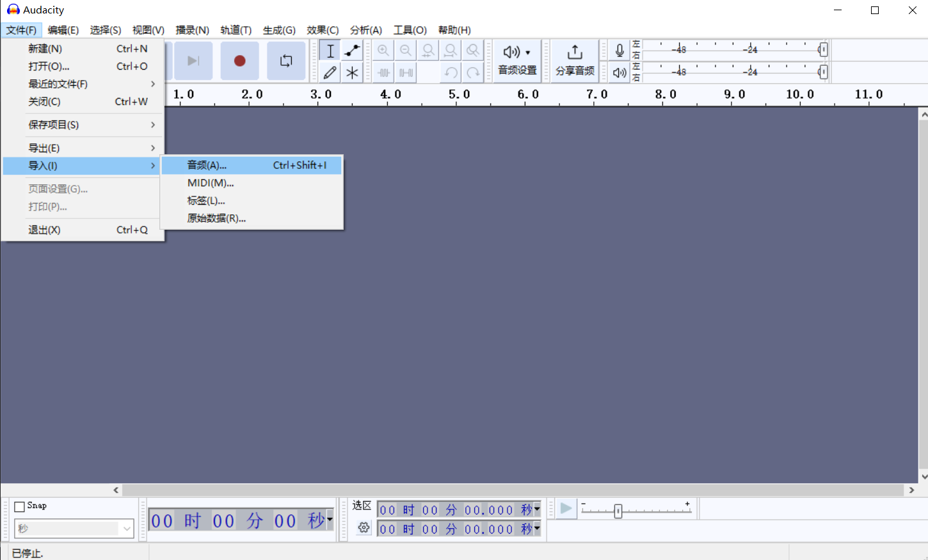Select 打开(O)... in the File menu
The image size is (928, 560).
[83, 67]
